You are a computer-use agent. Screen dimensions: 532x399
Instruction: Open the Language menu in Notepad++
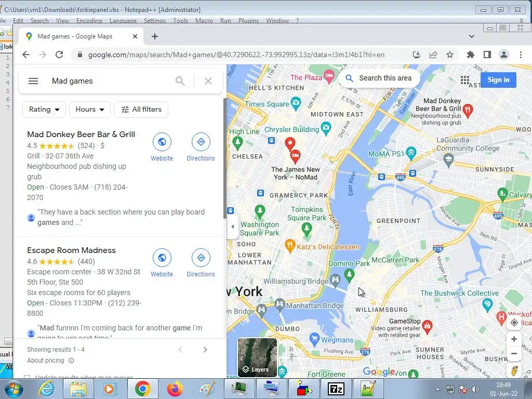click(x=123, y=21)
